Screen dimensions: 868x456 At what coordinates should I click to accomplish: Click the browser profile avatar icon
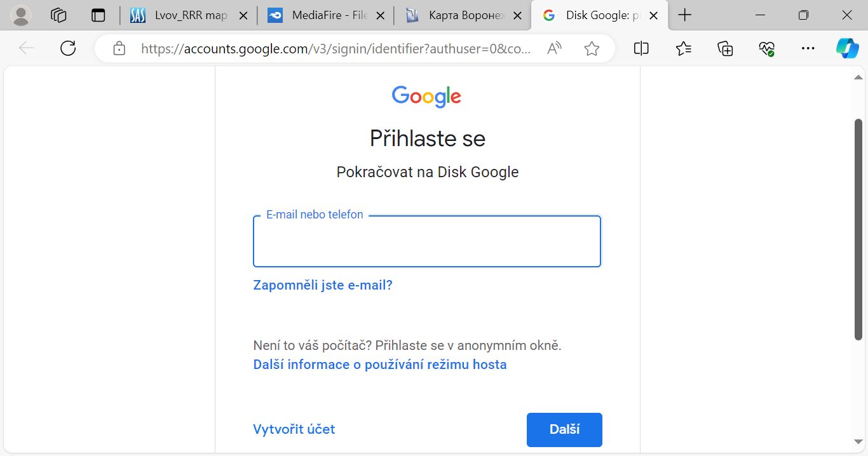[x=21, y=15]
